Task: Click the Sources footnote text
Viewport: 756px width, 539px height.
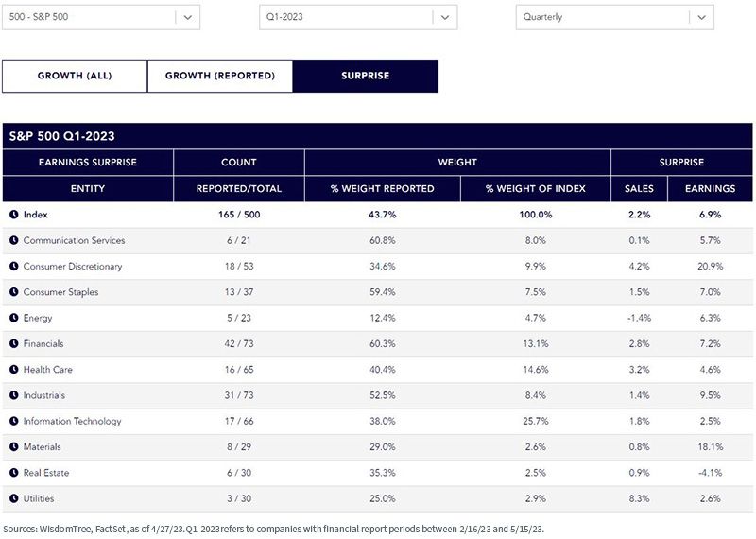Action: pyautogui.click(x=273, y=529)
